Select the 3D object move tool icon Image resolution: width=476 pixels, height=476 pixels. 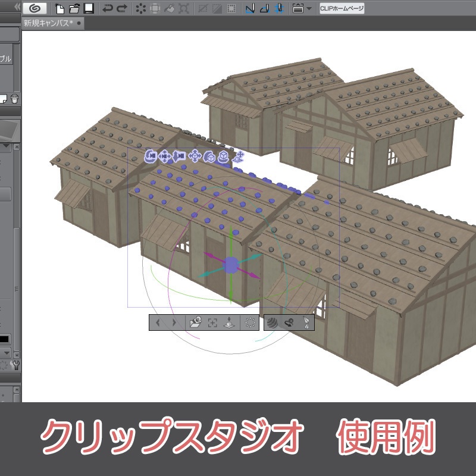point(195,156)
